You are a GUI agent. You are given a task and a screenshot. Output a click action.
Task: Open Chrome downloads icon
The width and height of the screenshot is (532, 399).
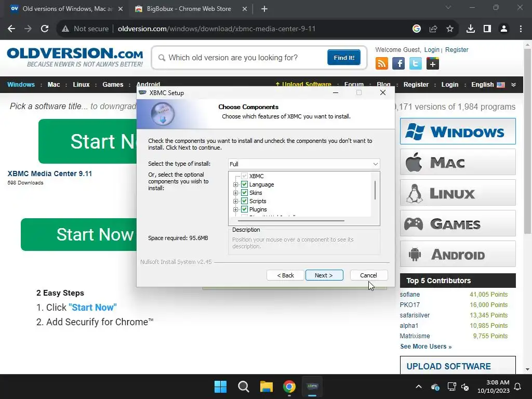[471, 29]
